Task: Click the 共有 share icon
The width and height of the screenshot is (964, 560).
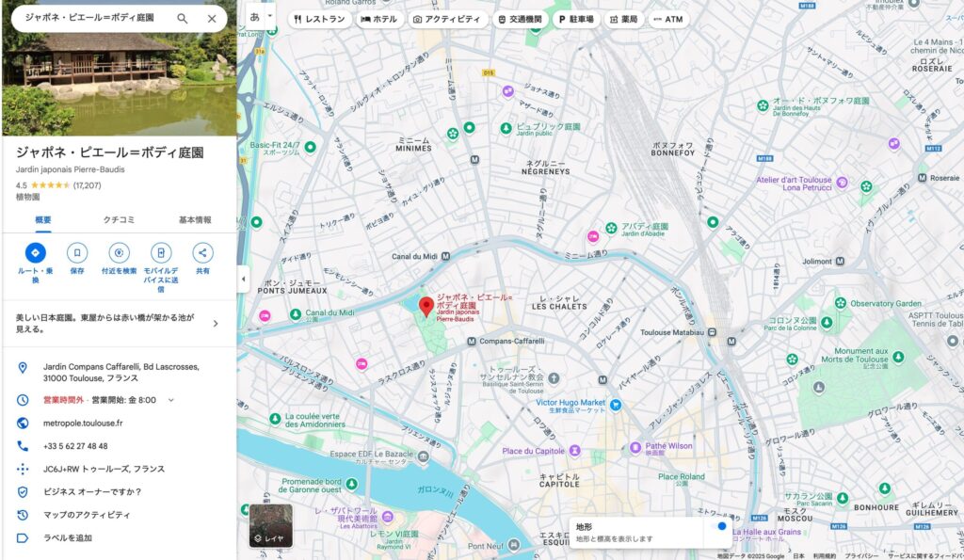Action: tap(202, 252)
